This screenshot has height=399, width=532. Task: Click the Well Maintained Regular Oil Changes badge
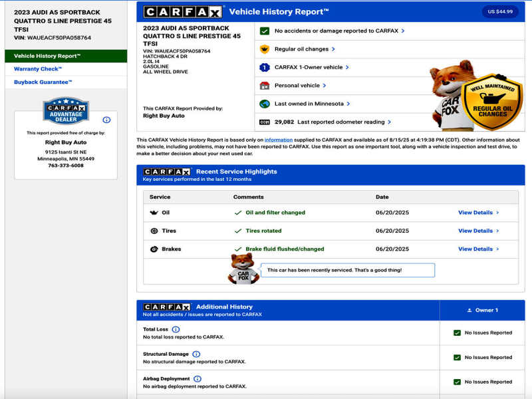[x=492, y=102]
